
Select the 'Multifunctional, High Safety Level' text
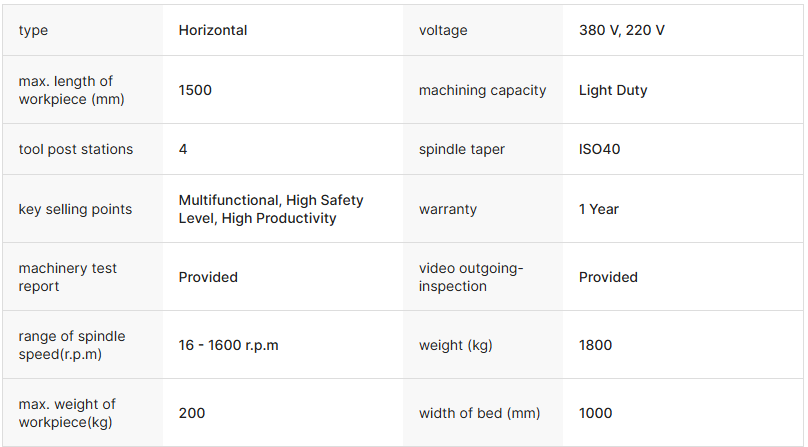pos(271,209)
